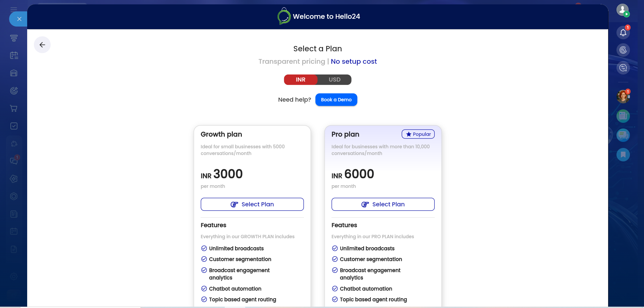Screen dimensions: 644x308
Task: Click "Unlimited broadcasts" in Pro plan features
Action: tap(367, 248)
